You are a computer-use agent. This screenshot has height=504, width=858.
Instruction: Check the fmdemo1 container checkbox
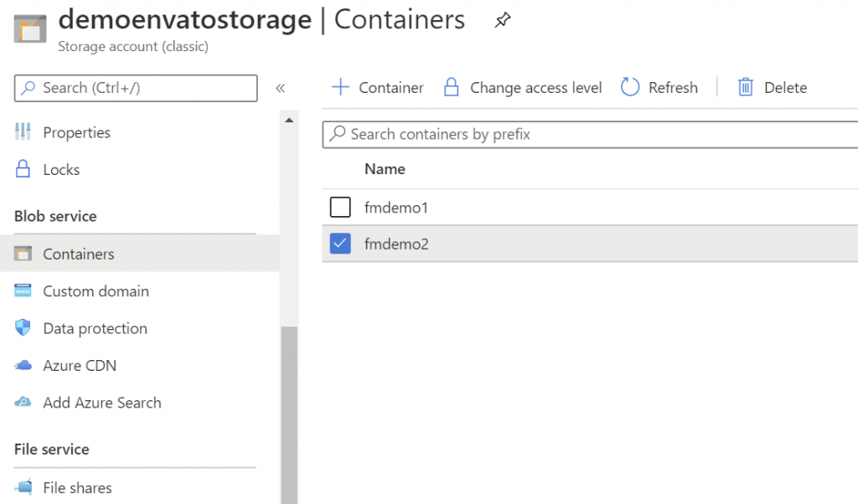click(340, 207)
